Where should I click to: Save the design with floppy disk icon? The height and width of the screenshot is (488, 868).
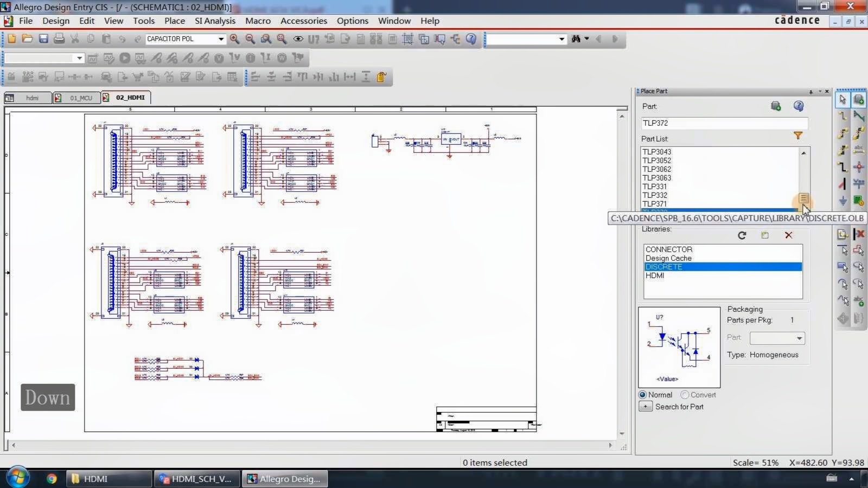pyautogui.click(x=43, y=39)
